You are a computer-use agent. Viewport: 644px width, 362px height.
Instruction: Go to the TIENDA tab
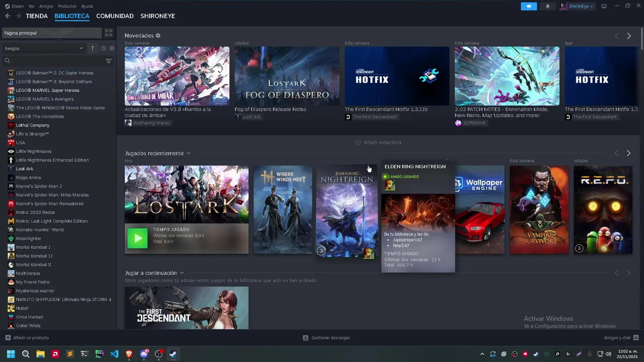pos(37,16)
